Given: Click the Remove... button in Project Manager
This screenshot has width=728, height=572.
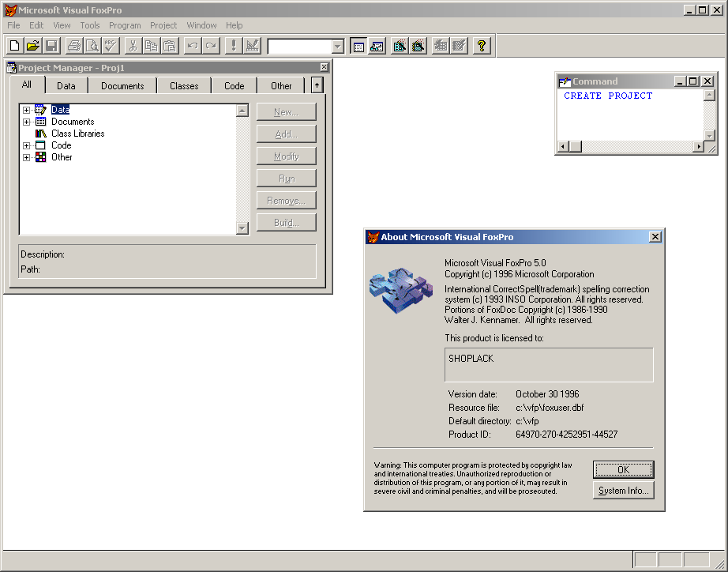Looking at the screenshot, I should pyautogui.click(x=287, y=201).
